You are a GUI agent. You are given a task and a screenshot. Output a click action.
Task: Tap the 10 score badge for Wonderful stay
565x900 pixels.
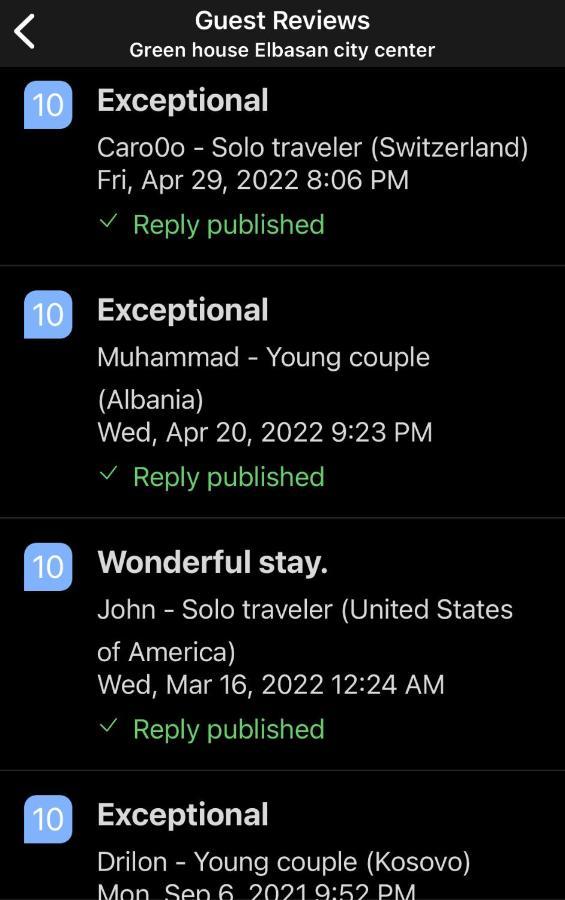coord(48,567)
